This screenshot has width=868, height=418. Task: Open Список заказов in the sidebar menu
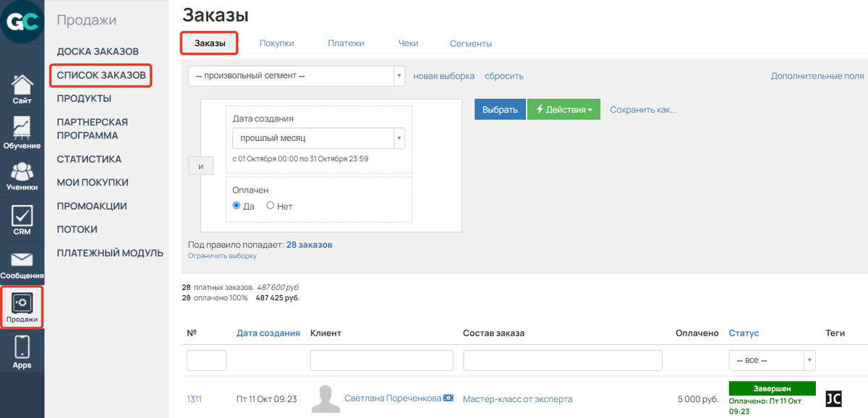[x=101, y=74]
